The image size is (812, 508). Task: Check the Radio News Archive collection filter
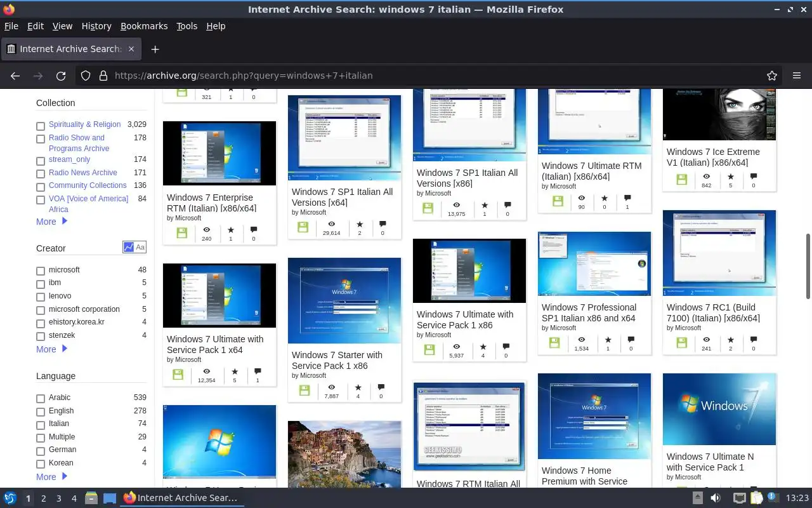coord(41,174)
